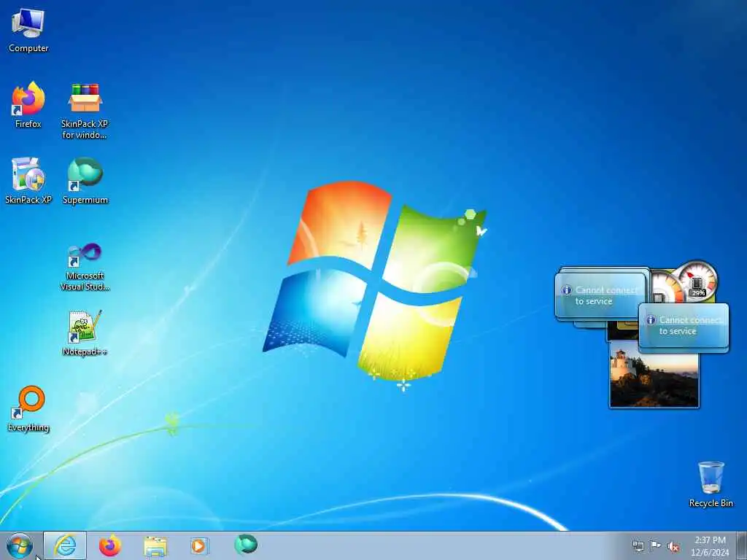The height and width of the screenshot is (560, 747).
Task: Click the lower-right Cannot connect to service gadget
Action: [684, 327]
